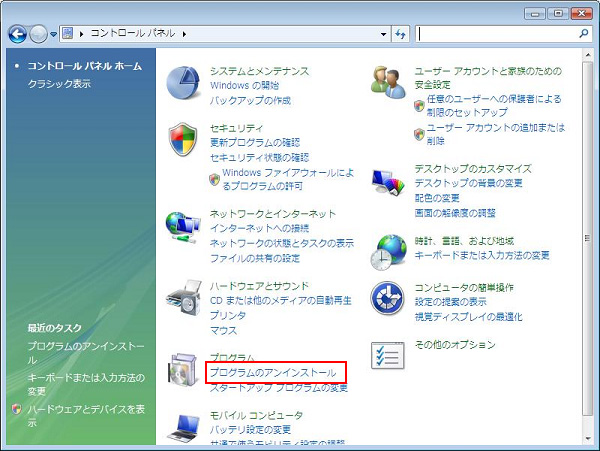Viewport: 600px width, 451px height.
Task: Open the Windows の開始 link
Action: pyautogui.click(x=245, y=85)
